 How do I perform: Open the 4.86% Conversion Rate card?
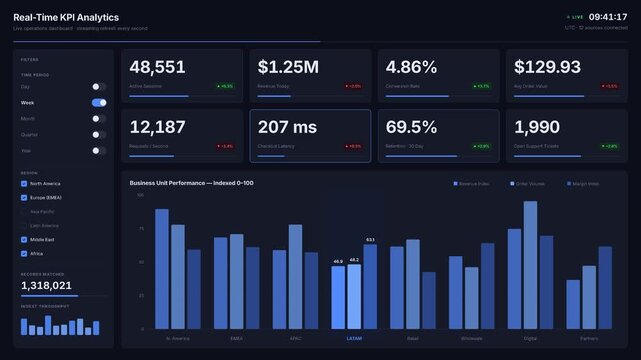[x=439, y=76]
